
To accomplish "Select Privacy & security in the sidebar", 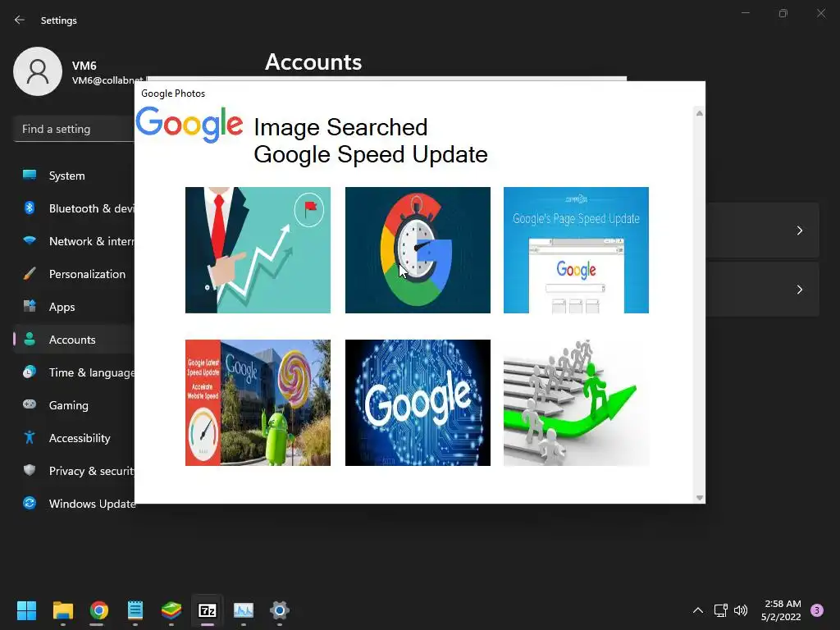I will pos(74,471).
